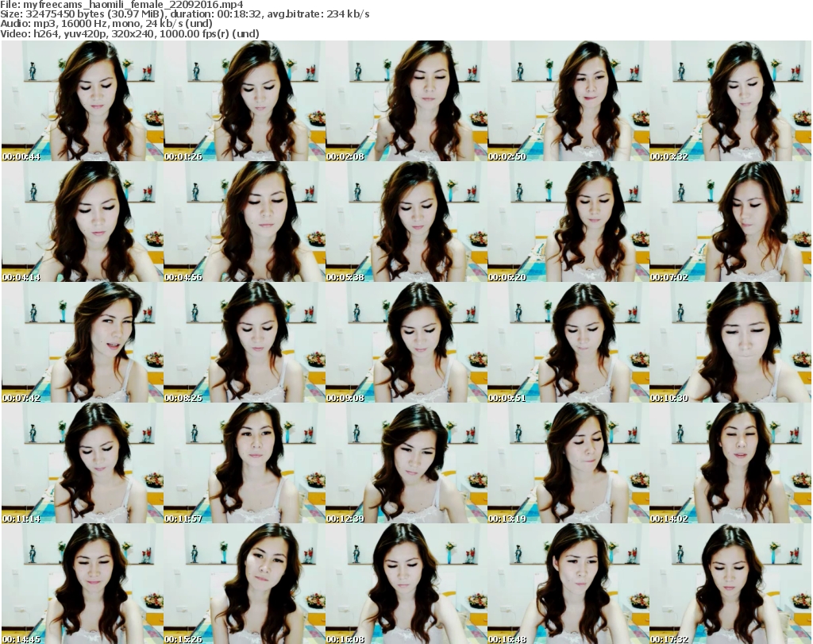
Task: Select the frame stamped 00:07:42
Action: [x=83, y=343]
